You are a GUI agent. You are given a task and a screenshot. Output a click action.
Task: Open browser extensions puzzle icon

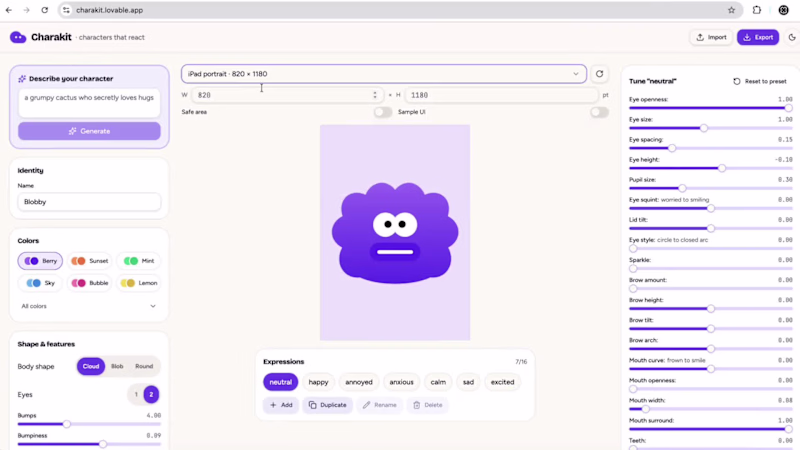click(757, 10)
